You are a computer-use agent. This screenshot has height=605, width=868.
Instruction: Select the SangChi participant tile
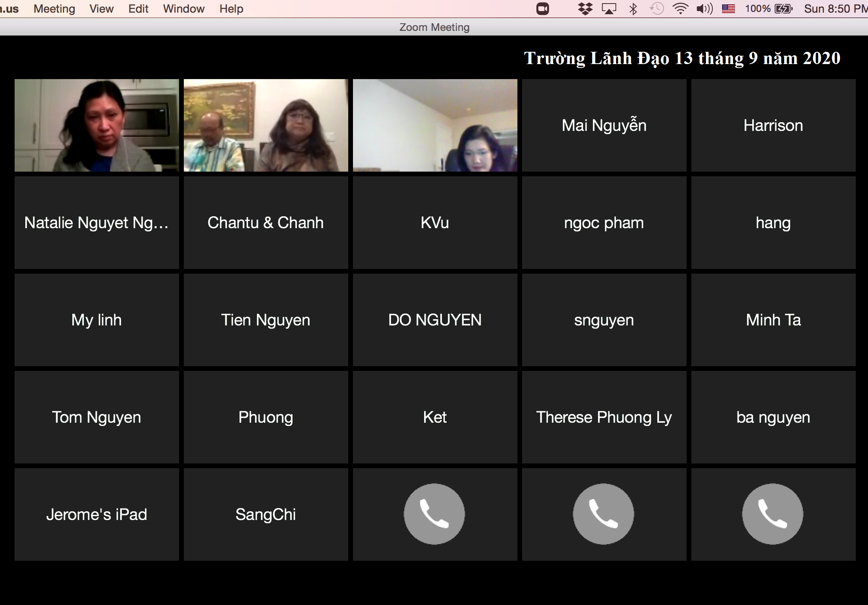click(x=266, y=514)
